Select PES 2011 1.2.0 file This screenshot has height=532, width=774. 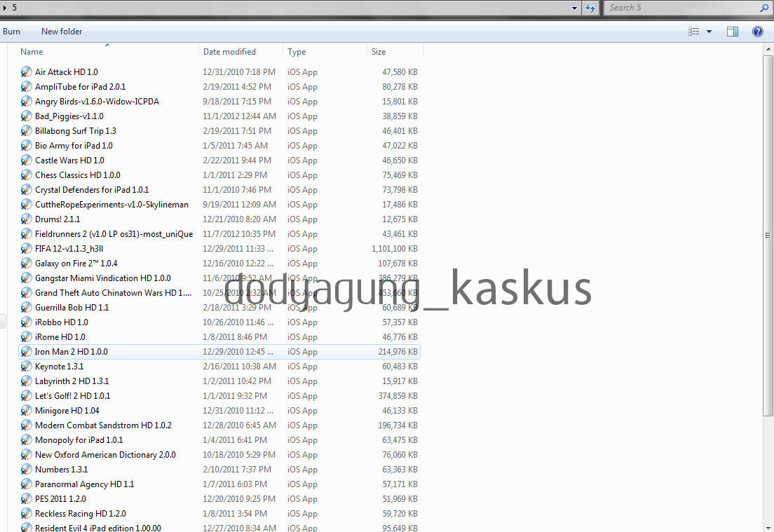click(x=60, y=499)
